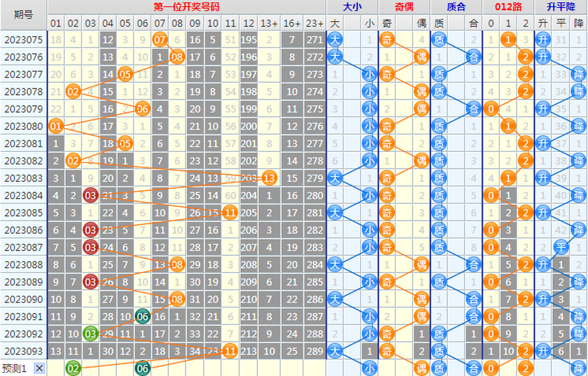
Task: Click the 01 number column header
Action: pos(56,23)
